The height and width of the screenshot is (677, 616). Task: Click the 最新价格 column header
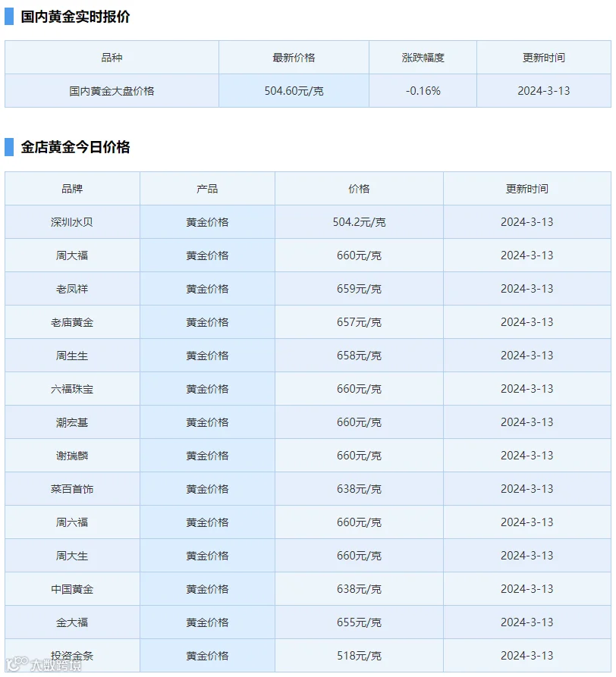click(294, 58)
